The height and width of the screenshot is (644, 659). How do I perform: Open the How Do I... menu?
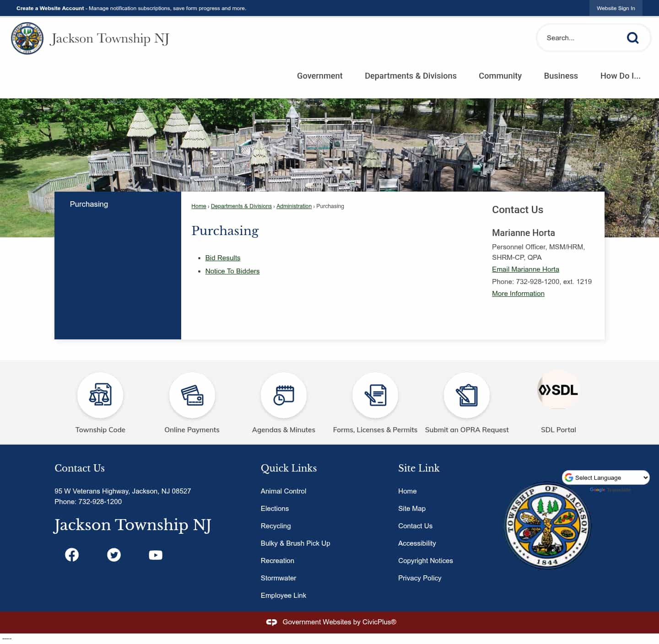coord(620,76)
